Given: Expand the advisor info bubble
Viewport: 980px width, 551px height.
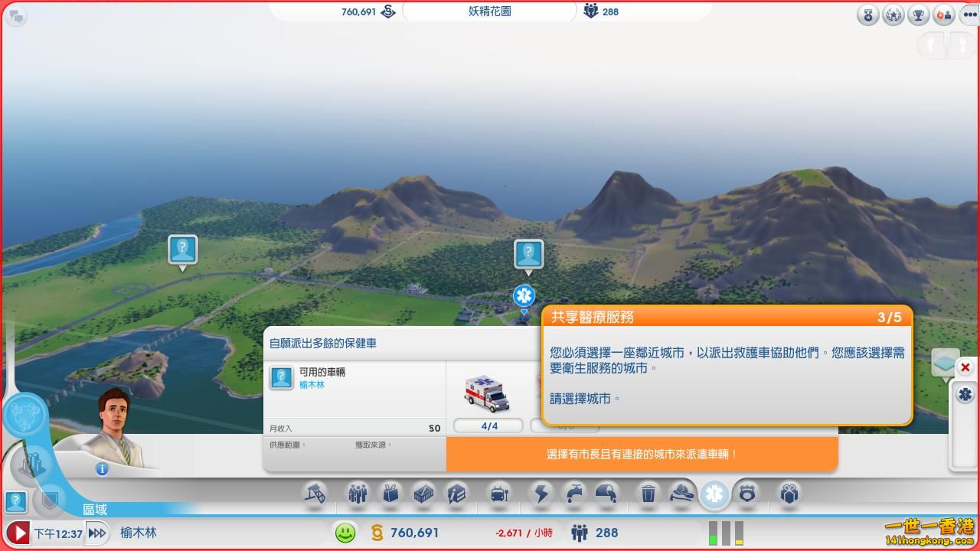Looking at the screenshot, I should [x=102, y=469].
